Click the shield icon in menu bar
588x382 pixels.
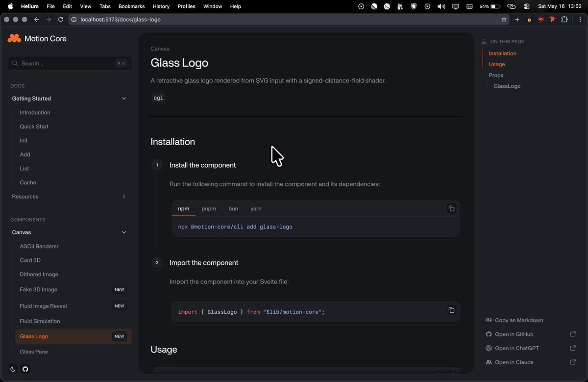coord(414,6)
